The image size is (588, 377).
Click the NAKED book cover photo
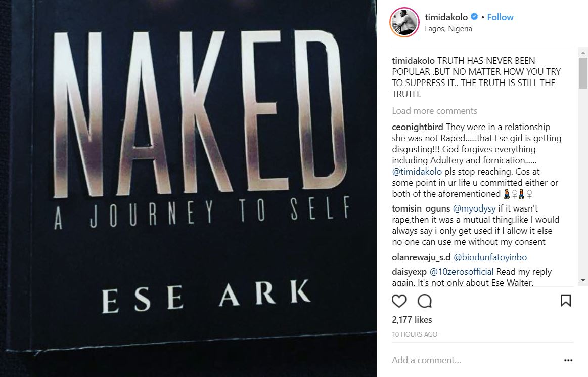pos(188,188)
